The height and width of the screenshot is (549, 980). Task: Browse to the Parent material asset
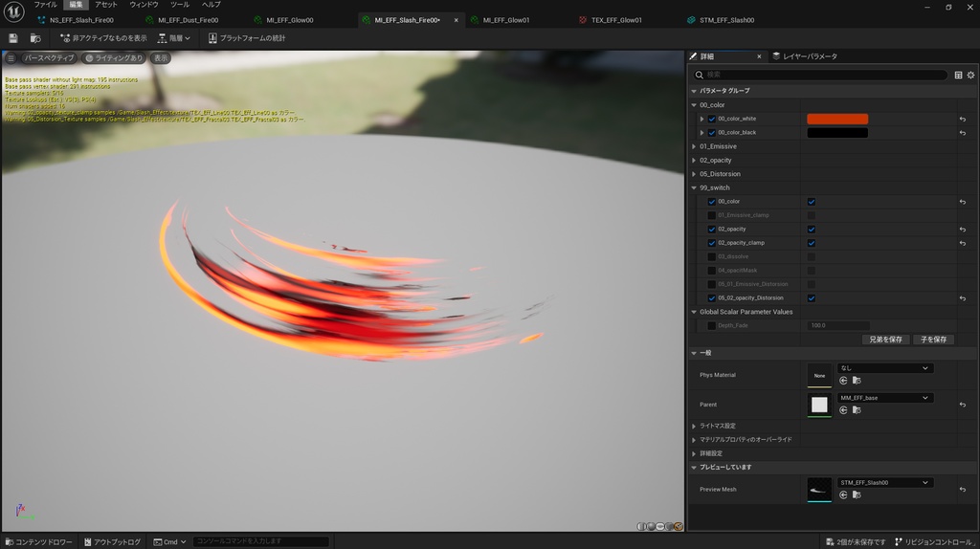click(857, 409)
